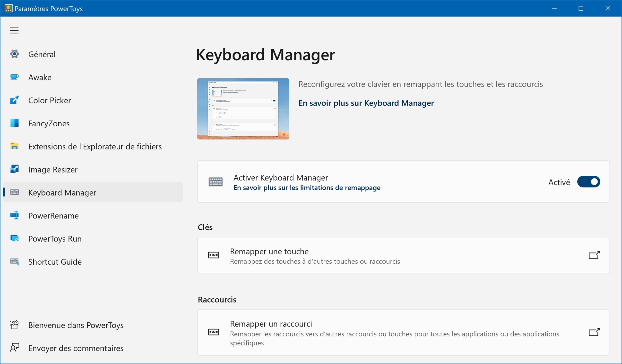Open PowerRename settings

tap(93, 216)
